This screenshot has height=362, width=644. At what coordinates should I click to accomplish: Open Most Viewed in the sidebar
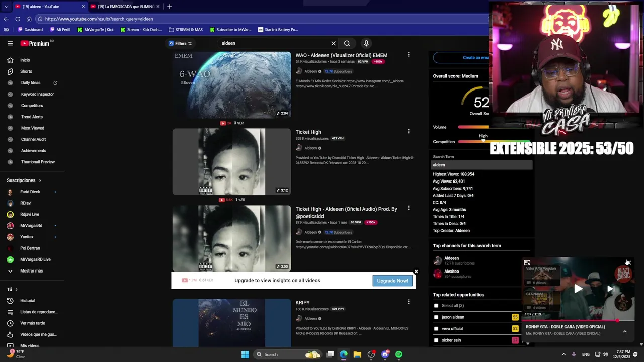[x=33, y=128]
